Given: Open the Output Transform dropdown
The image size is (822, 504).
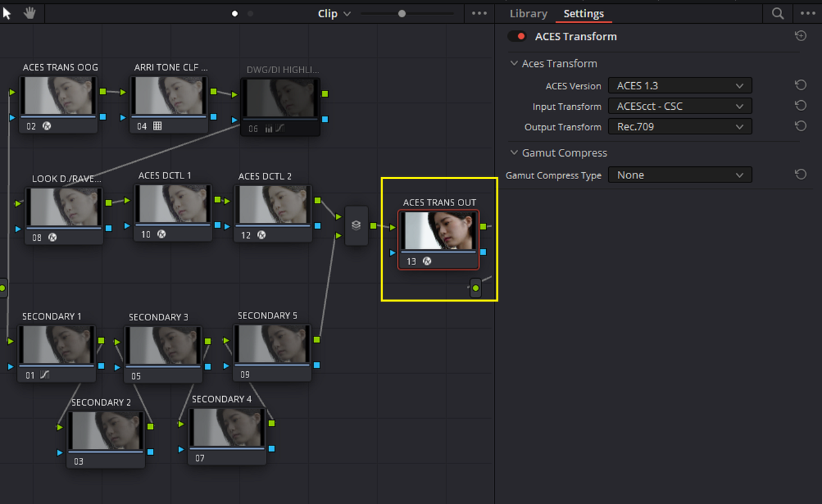Looking at the screenshot, I should pos(680,126).
